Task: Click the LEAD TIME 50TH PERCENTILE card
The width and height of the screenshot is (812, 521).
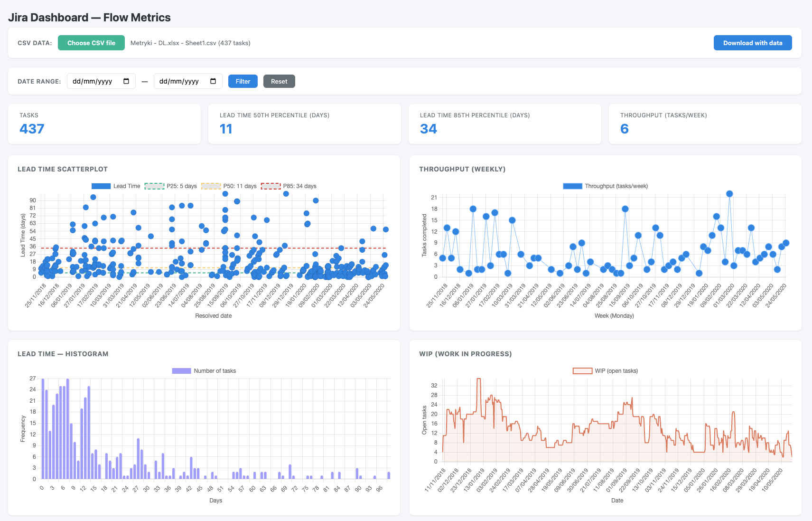Action: click(x=304, y=124)
